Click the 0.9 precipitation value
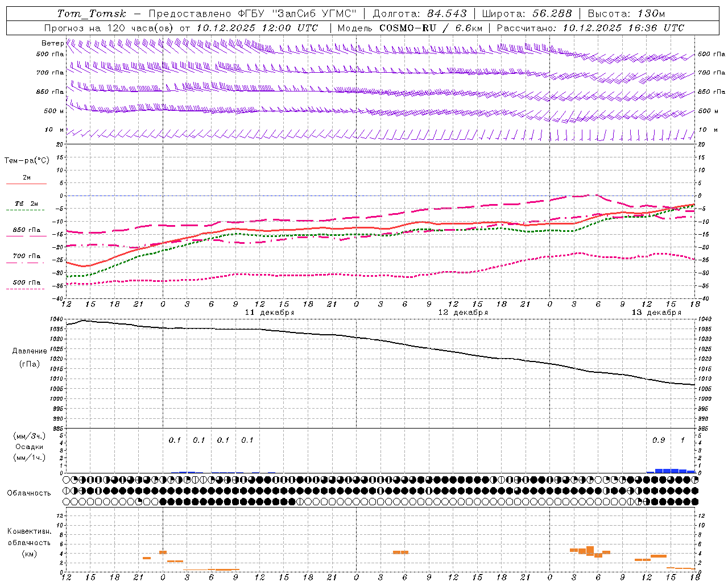 click(659, 440)
